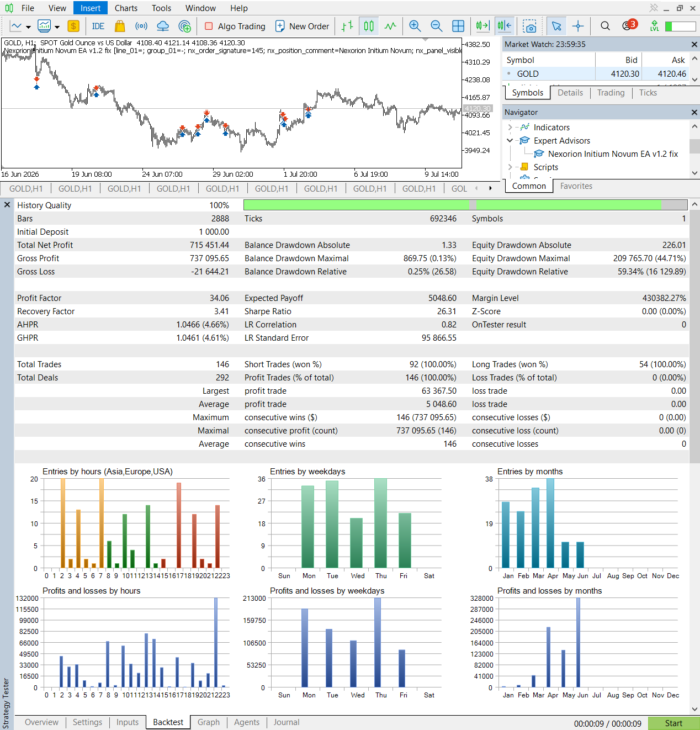Tile chart windows grid icon

(458, 26)
